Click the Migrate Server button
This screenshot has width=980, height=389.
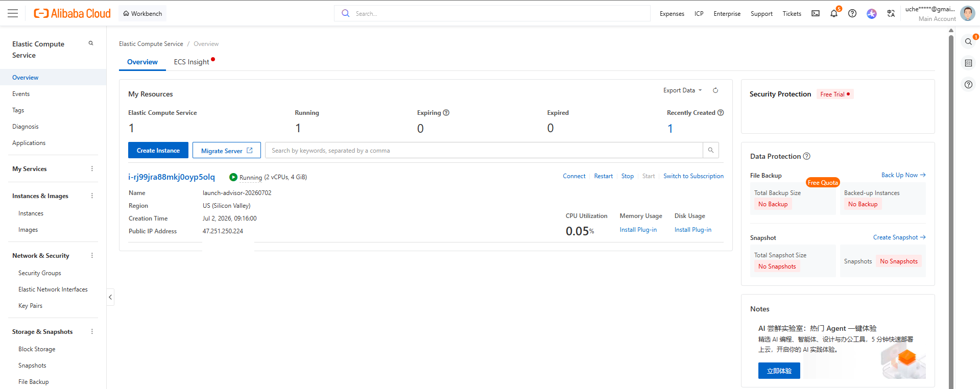227,150
